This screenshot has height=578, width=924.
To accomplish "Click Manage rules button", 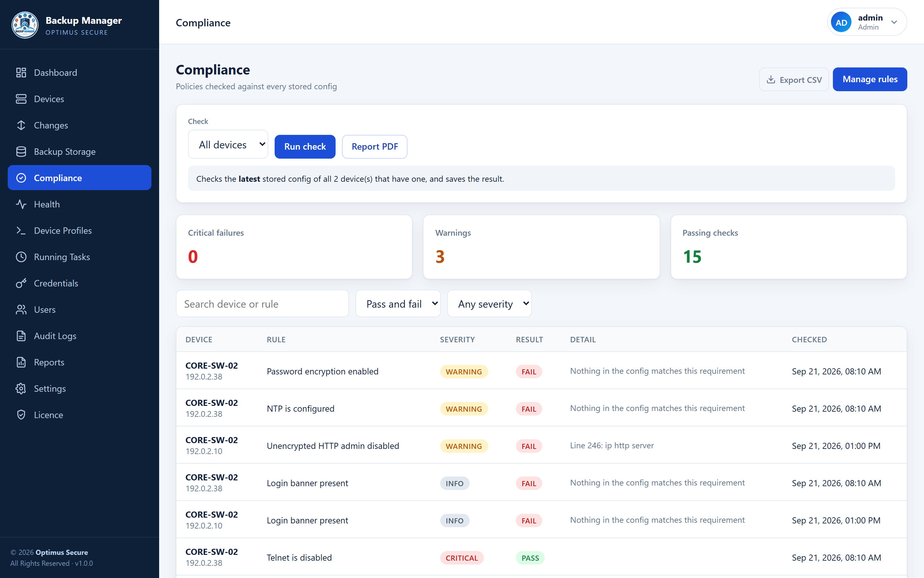I will 870,79.
